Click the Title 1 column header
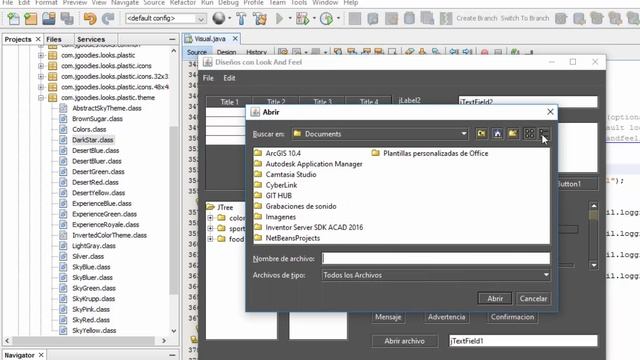This screenshot has width=640, height=360. (x=229, y=102)
